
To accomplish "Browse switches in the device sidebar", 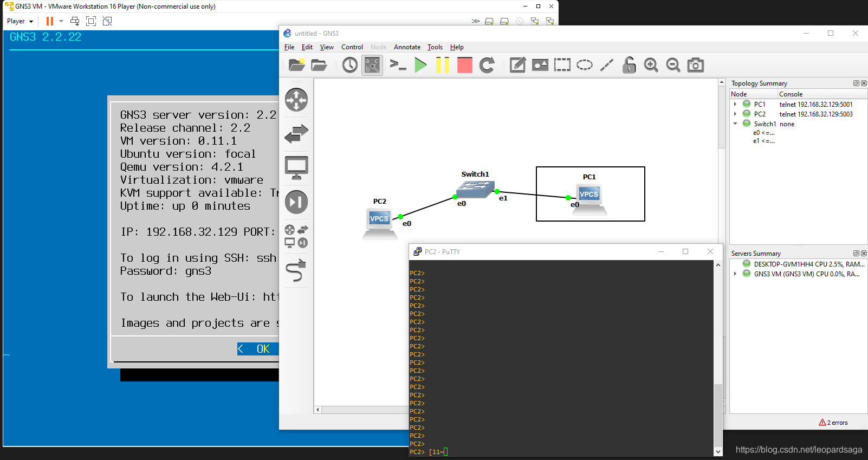I will pos(296,134).
